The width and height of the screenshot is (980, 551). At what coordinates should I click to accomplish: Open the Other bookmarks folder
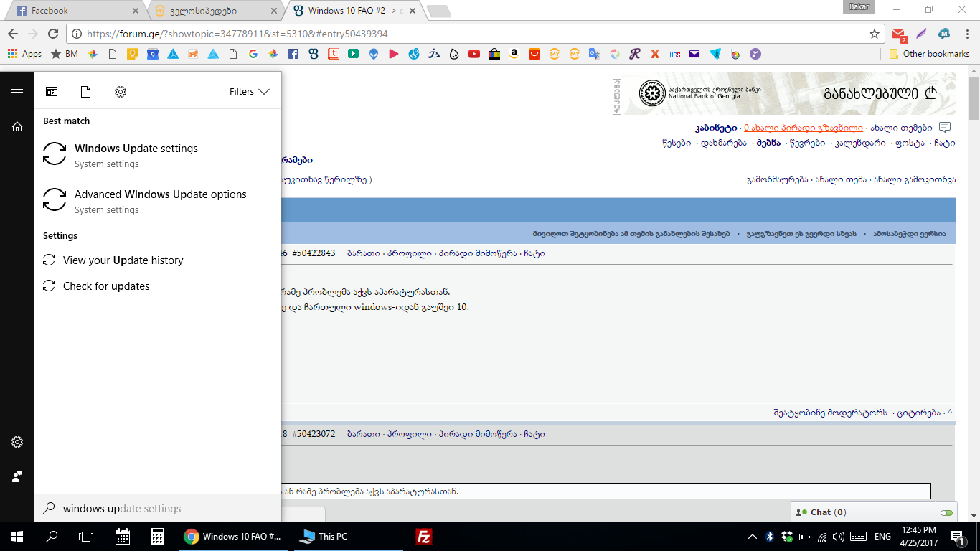(x=929, y=54)
